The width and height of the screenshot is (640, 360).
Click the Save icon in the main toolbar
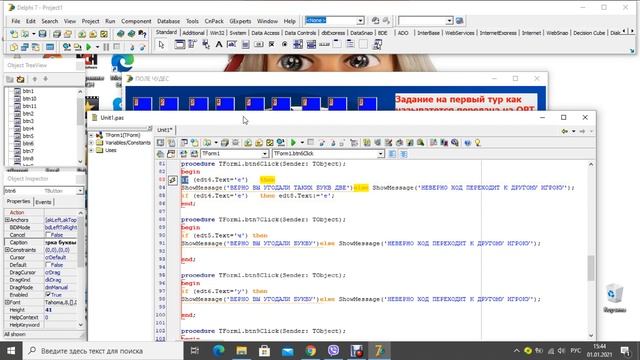pos(42,34)
